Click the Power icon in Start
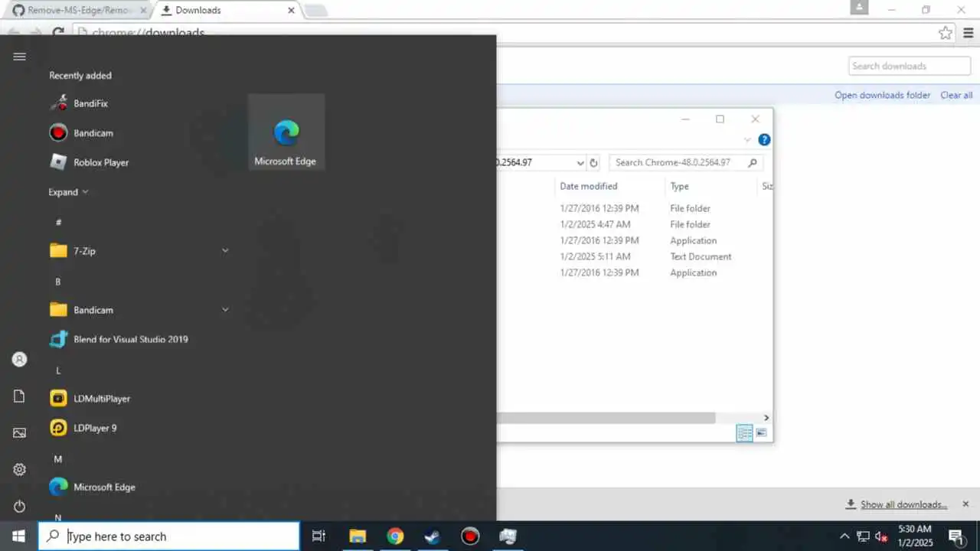 [20, 507]
